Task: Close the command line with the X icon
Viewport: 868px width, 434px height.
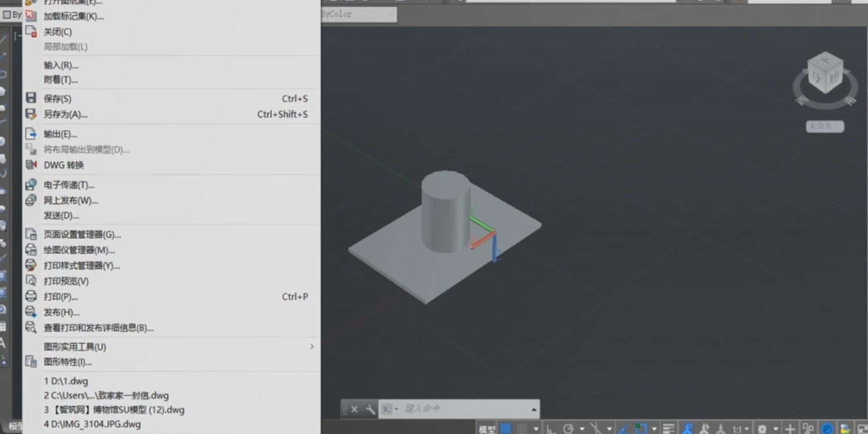Action: pyautogui.click(x=354, y=409)
